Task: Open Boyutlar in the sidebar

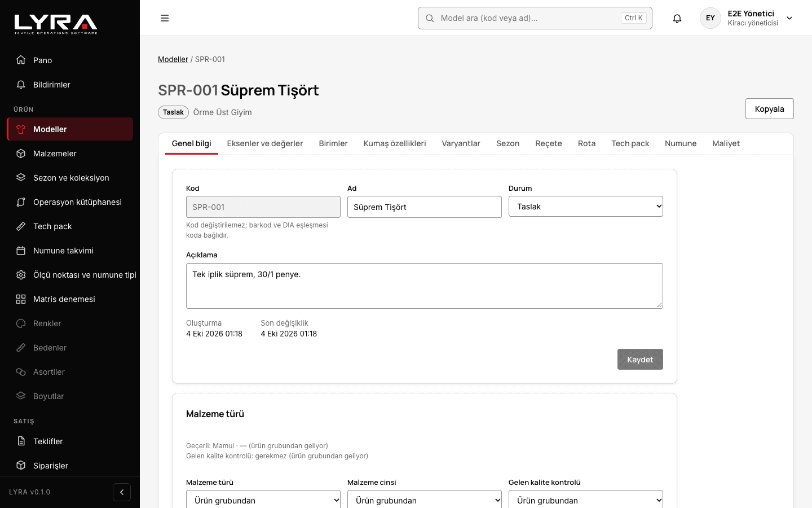Action: [x=70, y=396]
